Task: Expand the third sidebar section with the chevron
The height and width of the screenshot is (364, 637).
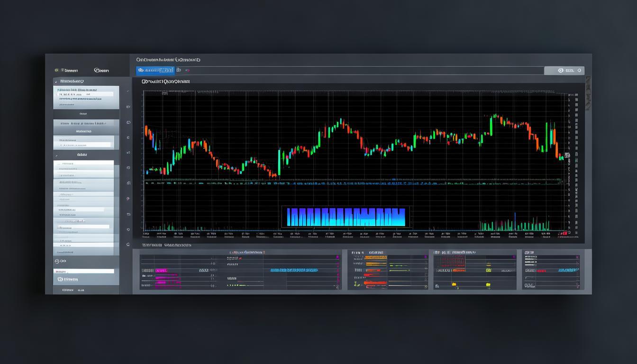Action: (56, 155)
